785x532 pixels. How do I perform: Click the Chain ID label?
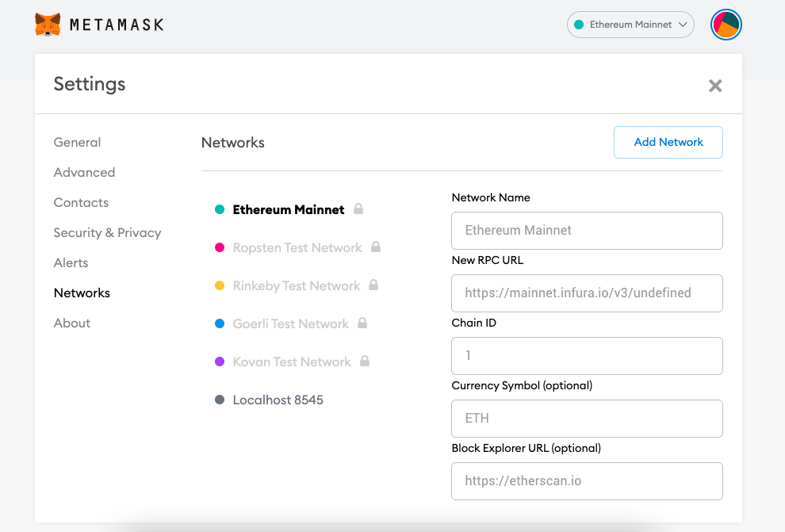point(473,323)
